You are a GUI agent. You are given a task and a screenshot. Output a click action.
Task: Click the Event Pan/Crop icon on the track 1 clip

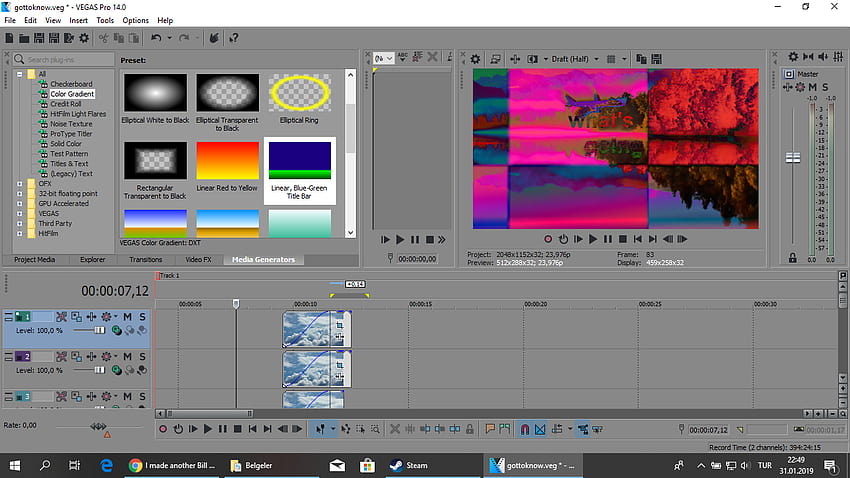click(x=339, y=325)
